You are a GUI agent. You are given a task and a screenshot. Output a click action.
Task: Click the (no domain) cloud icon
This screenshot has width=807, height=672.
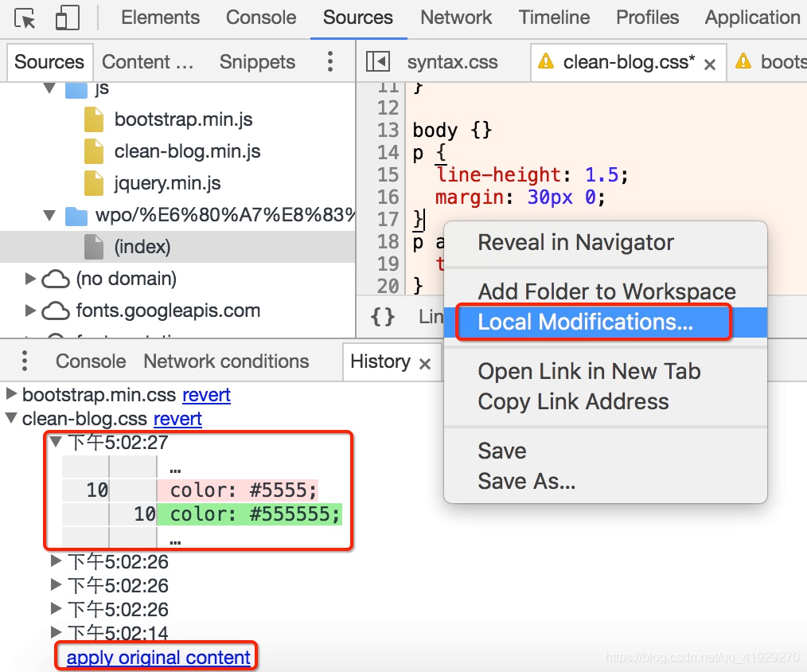[x=56, y=279]
